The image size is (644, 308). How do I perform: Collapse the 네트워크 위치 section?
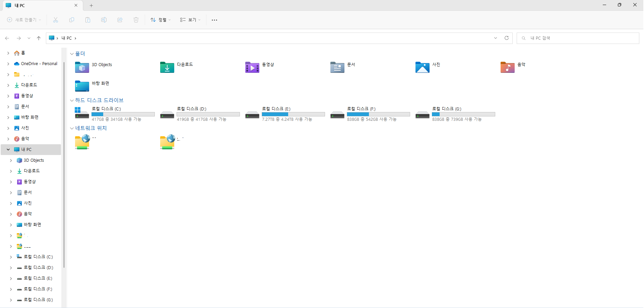coord(72,128)
